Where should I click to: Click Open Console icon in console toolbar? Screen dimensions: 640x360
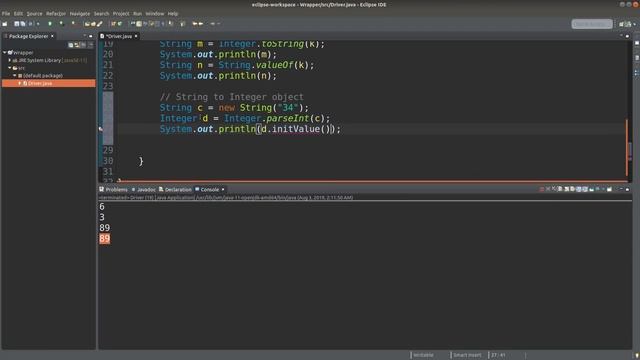click(x=609, y=189)
